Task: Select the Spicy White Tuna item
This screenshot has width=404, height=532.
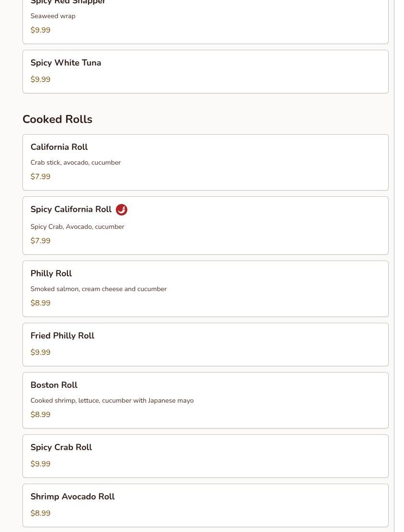Action: point(205,71)
